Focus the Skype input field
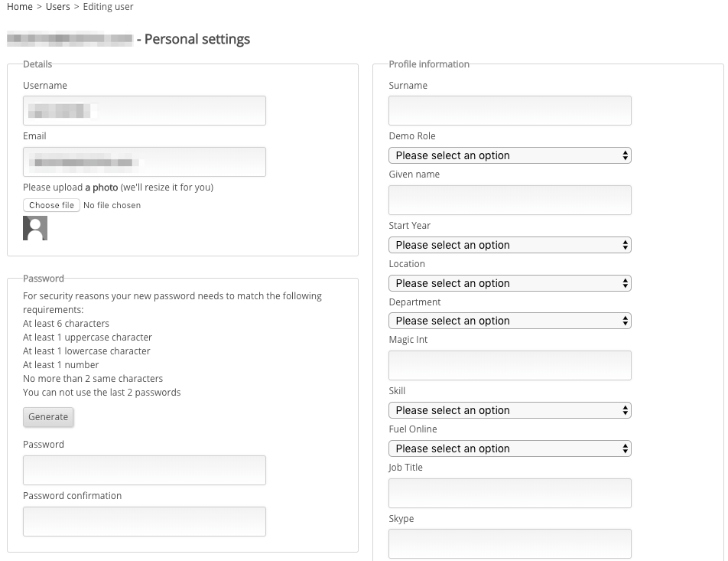728x561 pixels. coord(509,544)
